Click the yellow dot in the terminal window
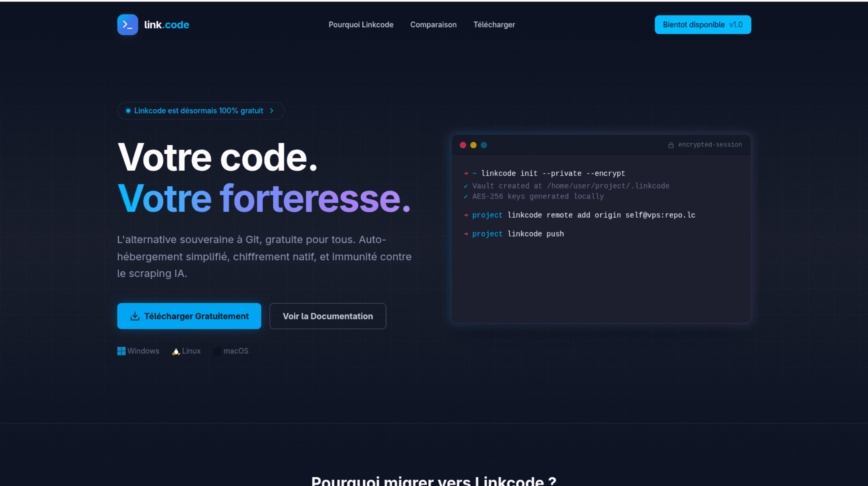 [x=473, y=145]
